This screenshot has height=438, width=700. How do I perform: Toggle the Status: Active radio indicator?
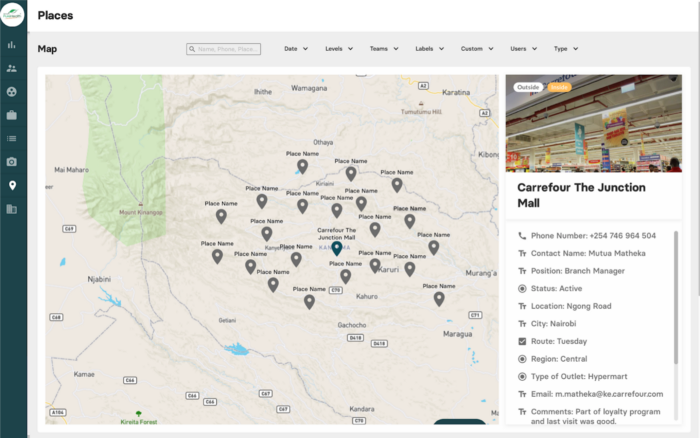click(x=522, y=288)
